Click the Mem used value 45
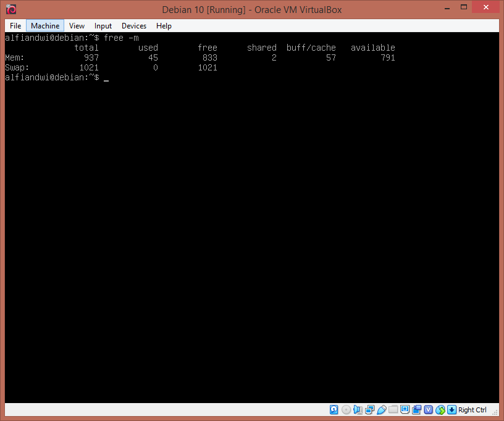The image size is (504, 421). pos(153,57)
